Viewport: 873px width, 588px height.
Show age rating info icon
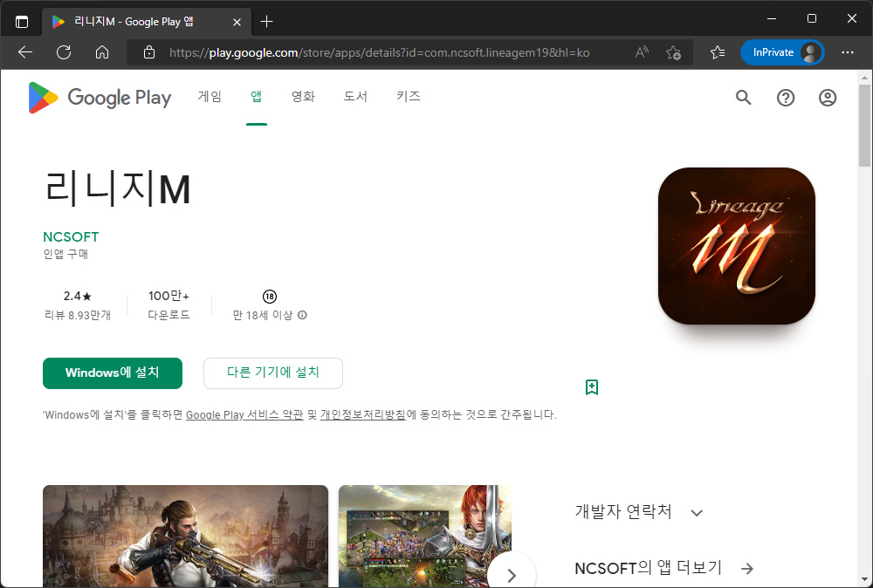click(x=302, y=315)
